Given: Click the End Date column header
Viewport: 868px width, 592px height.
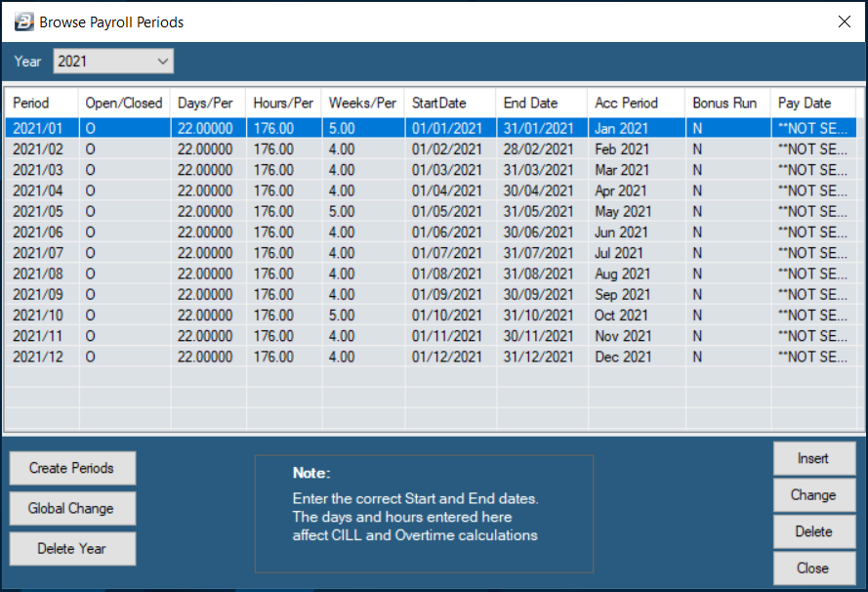Looking at the screenshot, I should point(542,103).
